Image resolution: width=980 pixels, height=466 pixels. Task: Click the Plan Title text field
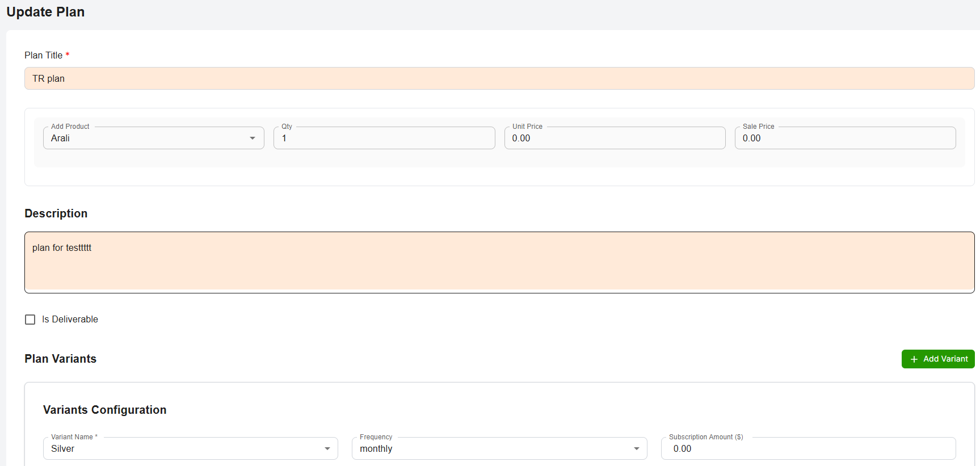(x=499, y=78)
